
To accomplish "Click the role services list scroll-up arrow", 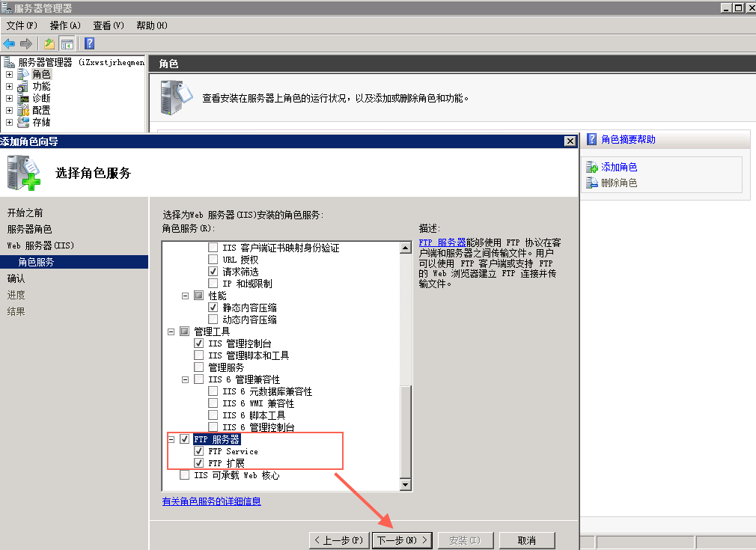I will [406, 246].
